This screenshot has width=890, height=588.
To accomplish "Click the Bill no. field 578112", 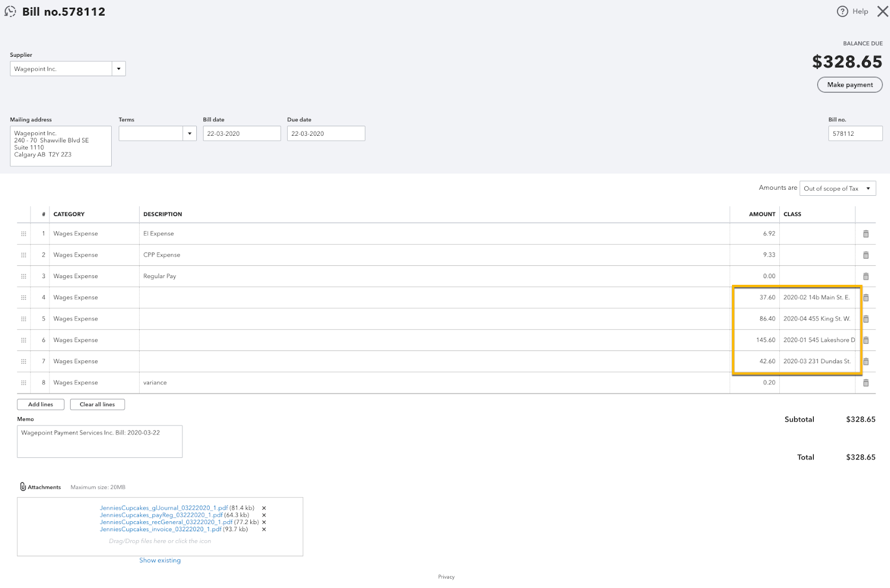I will (x=855, y=134).
